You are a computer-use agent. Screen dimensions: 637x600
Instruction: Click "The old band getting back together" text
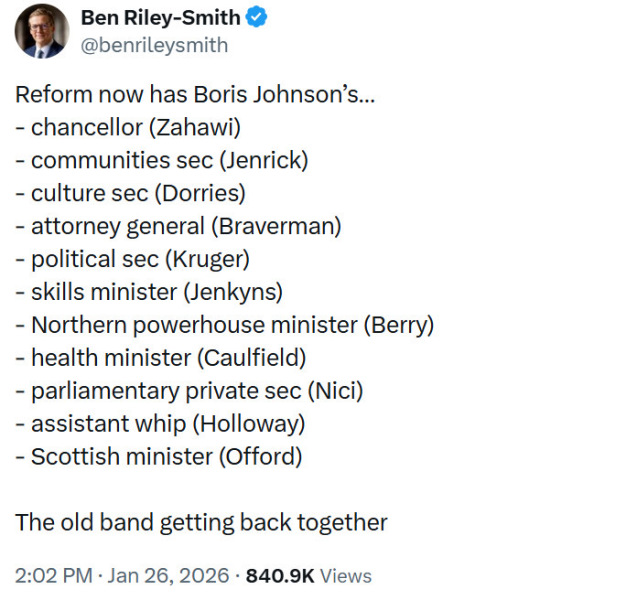[201, 522]
